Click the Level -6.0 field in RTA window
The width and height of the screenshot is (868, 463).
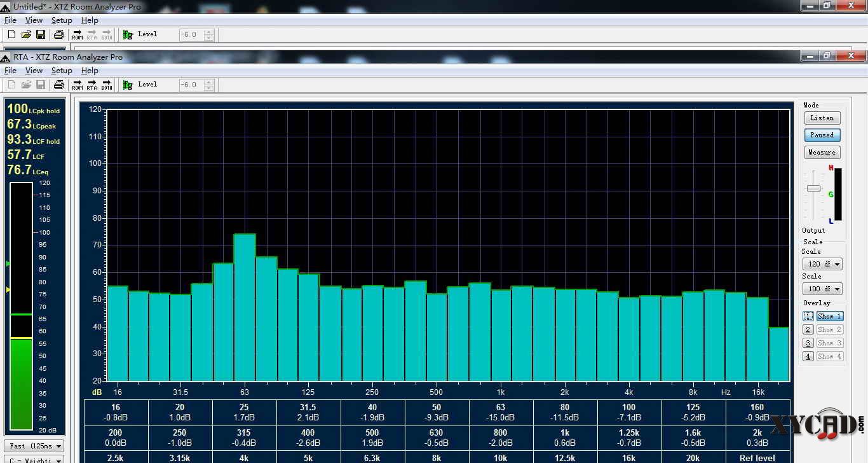[x=191, y=85]
